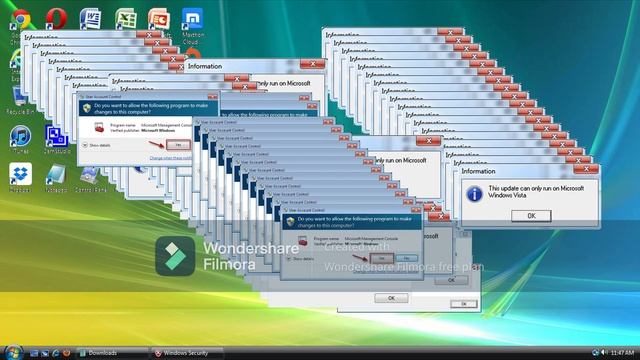Click Yes in the upper-left UAC dialog

point(178,145)
